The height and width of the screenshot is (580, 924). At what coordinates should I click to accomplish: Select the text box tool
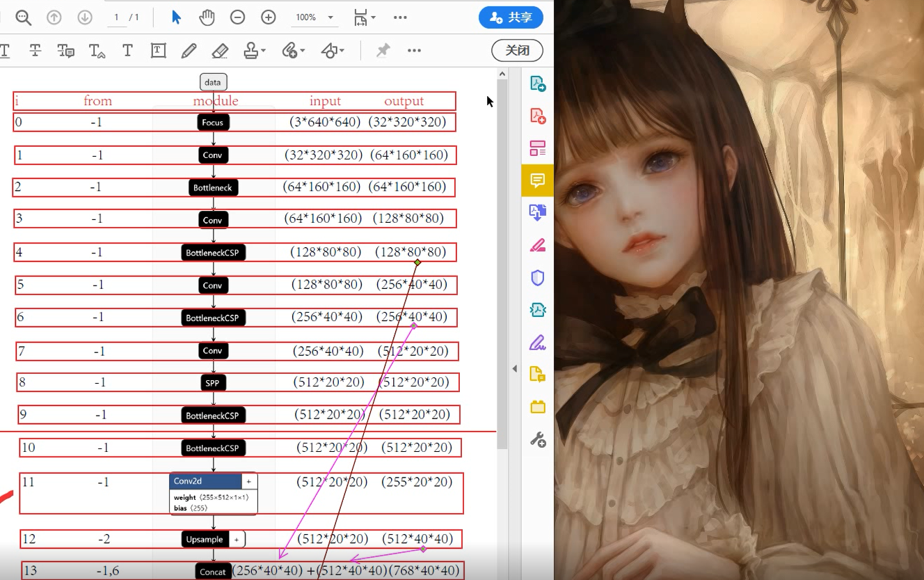158,50
